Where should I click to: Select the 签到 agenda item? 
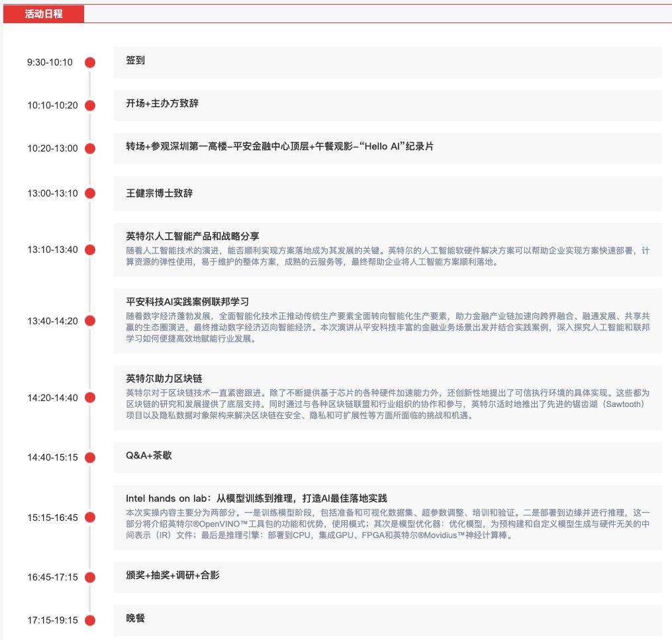click(388, 62)
